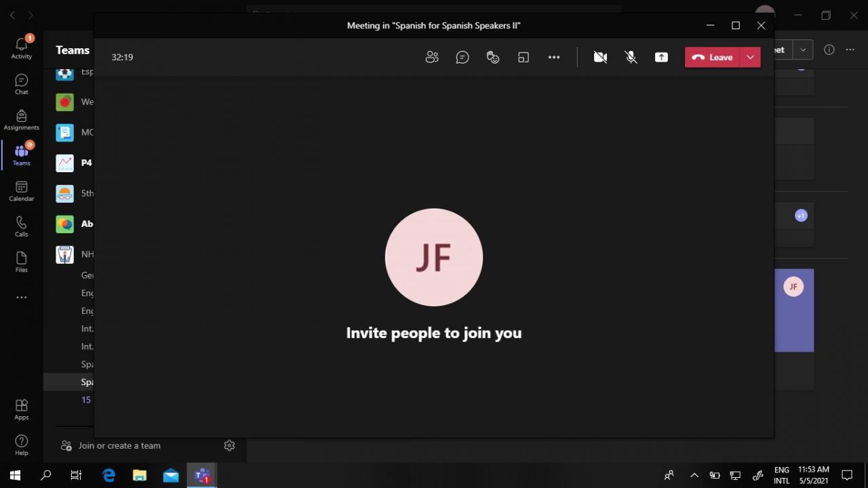The image size is (868, 488).
Task: Open the raise hand reactions menu
Action: (x=493, y=58)
